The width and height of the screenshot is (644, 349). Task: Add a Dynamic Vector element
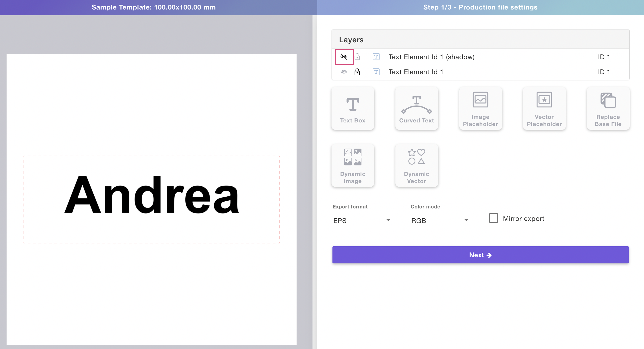(416, 165)
